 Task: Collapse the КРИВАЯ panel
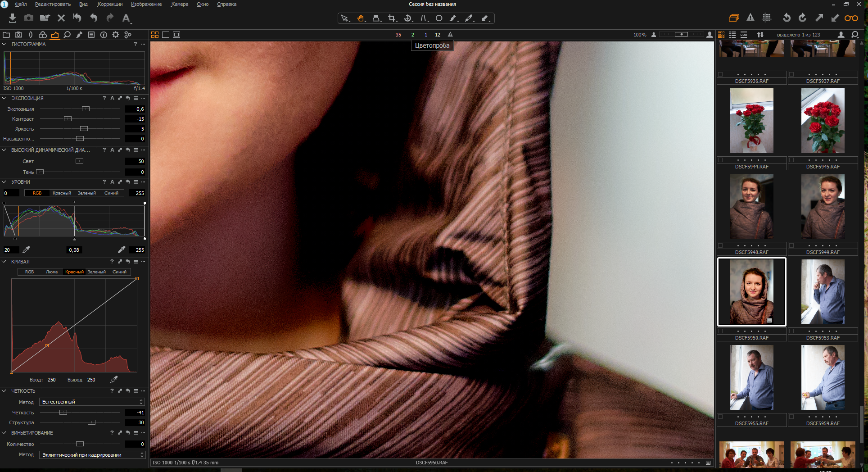tap(4, 262)
